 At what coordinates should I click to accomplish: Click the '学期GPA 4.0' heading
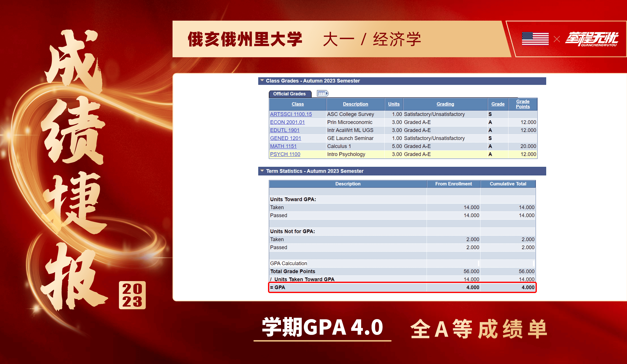point(322,327)
